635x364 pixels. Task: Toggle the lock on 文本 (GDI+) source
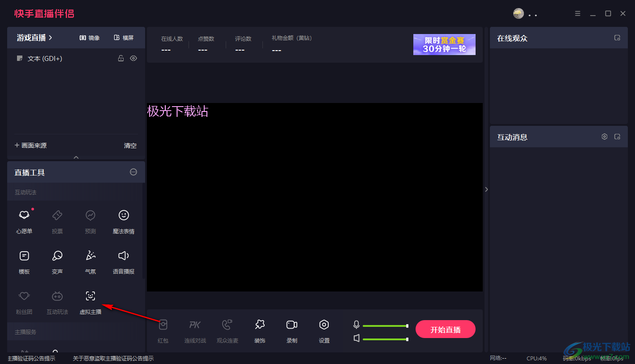[x=121, y=58]
